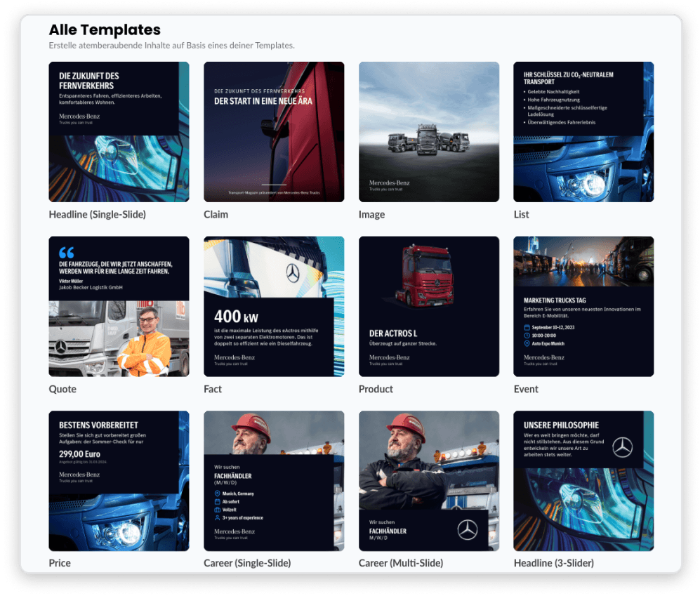Select the Career (Single-Slide) template thumbnail

pos(274,481)
